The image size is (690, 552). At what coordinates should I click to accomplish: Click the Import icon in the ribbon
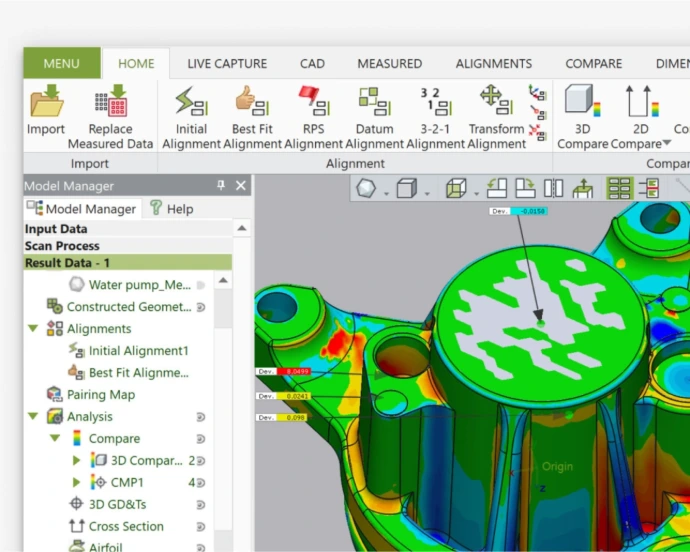(46, 102)
